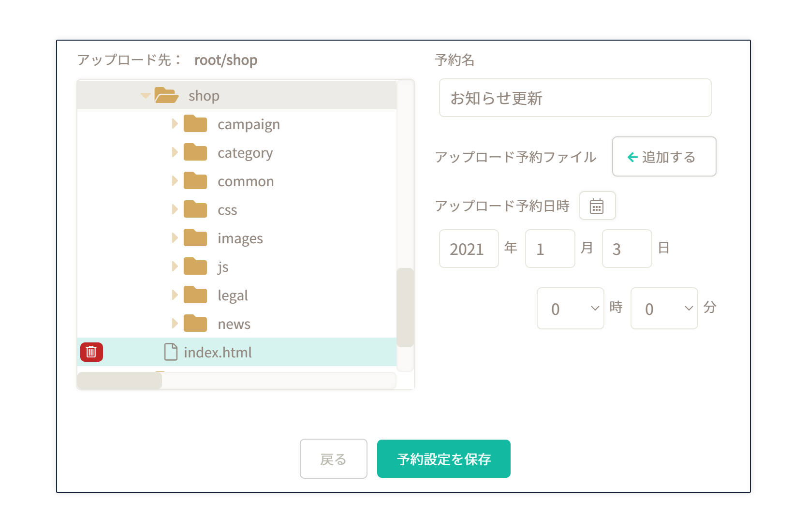Image resolution: width=807 pixels, height=532 pixels.
Task: Select the common folder name
Action: pyautogui.click(x=246, y=181)
